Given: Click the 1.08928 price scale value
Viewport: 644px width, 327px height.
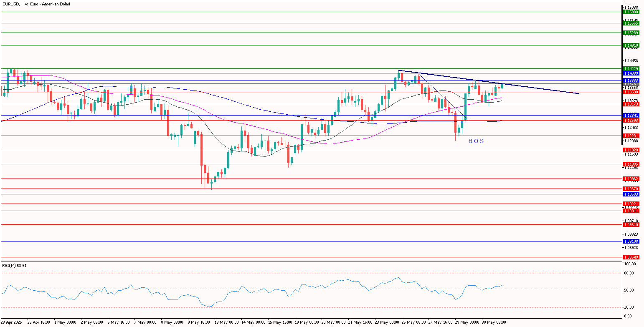Looking at the screenshot, I should pos(631,248).
